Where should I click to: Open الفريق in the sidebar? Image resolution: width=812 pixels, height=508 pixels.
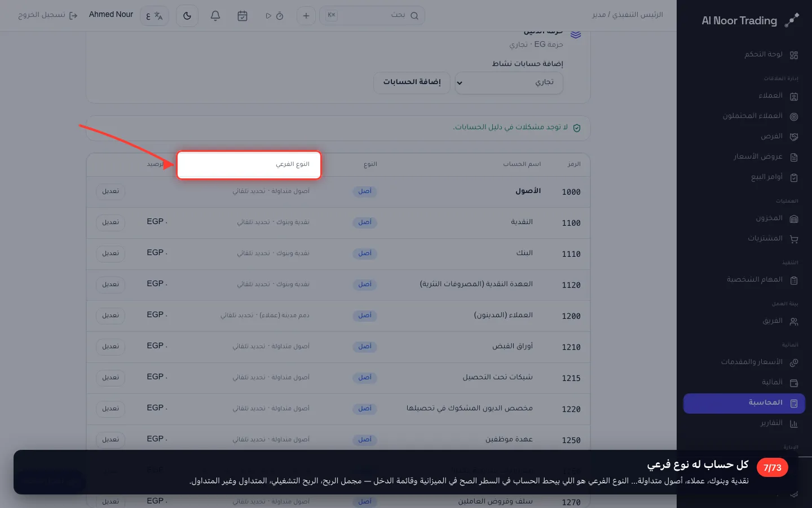[x=744, y=321]
